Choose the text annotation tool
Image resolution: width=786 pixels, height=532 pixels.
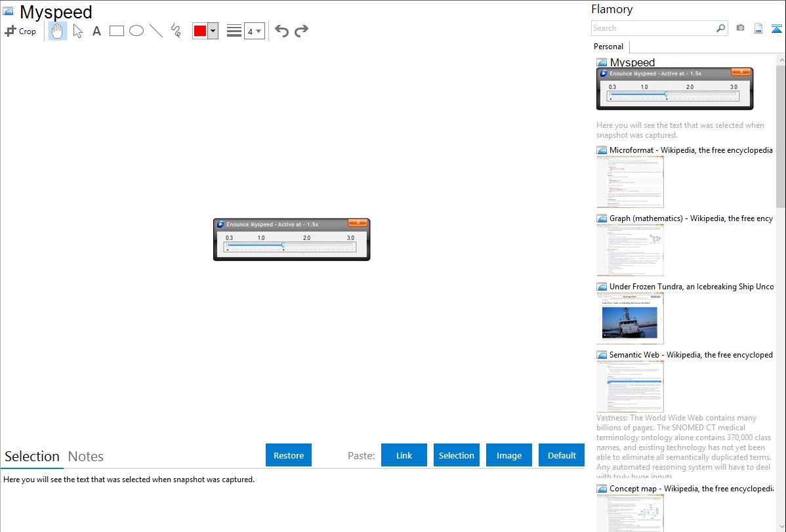point(96,31)
